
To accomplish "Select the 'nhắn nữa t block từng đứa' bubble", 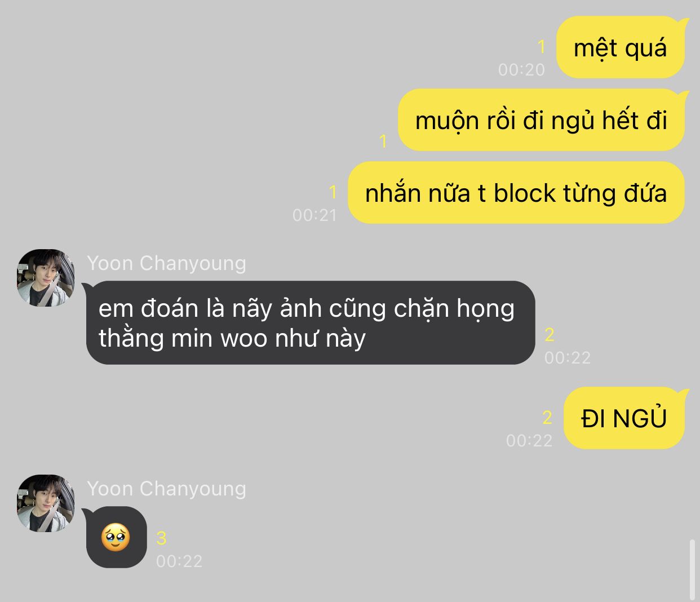I will (516, 193).
